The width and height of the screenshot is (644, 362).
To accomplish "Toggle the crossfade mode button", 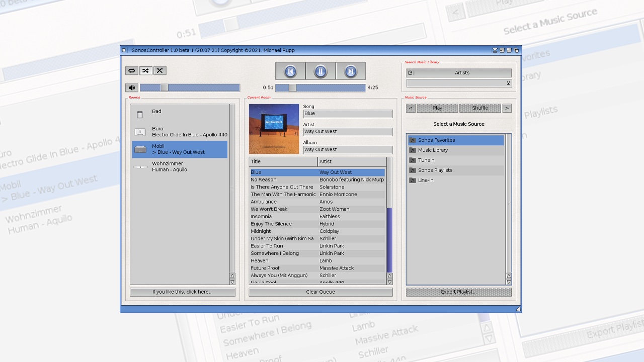I will [159, 71].
